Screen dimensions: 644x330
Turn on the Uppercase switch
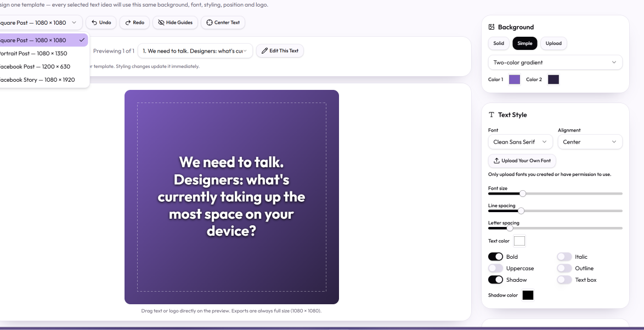[495, 268]
